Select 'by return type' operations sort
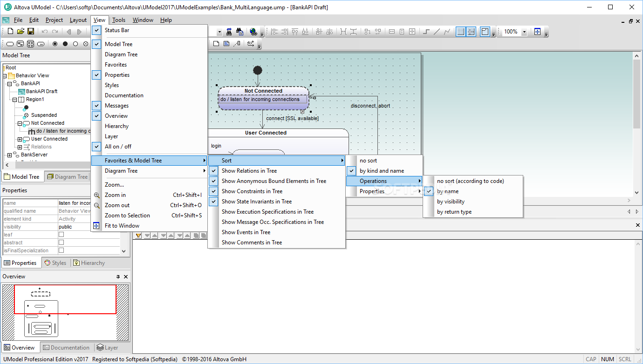 (473, 212)
